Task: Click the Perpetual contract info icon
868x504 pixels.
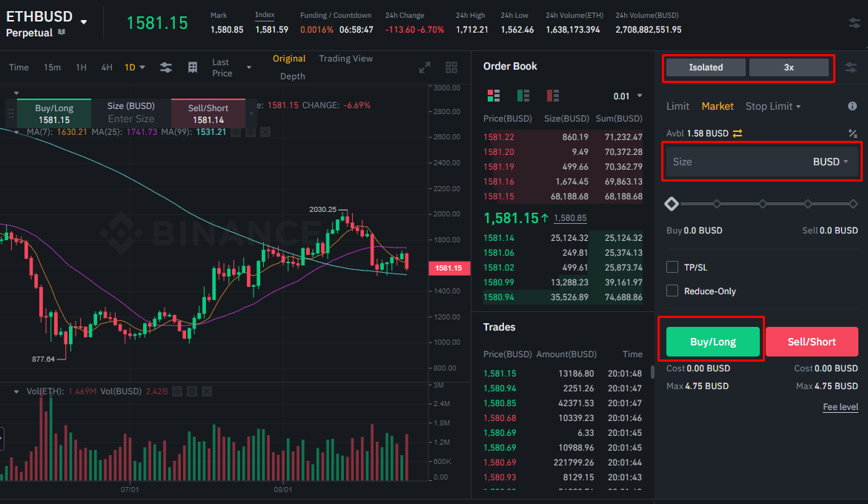Action: click(62, 33)
